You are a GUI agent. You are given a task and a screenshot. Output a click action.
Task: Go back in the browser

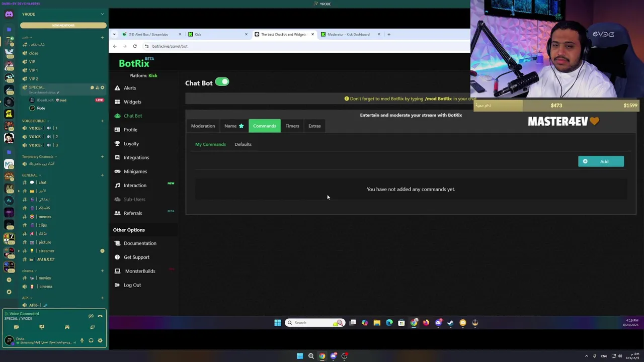pos(115,46)
